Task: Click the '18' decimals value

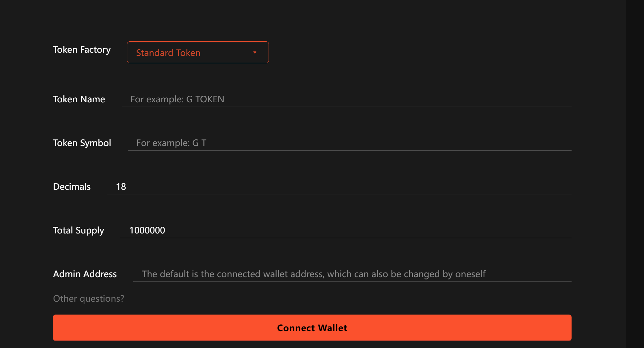Action: 121,186
